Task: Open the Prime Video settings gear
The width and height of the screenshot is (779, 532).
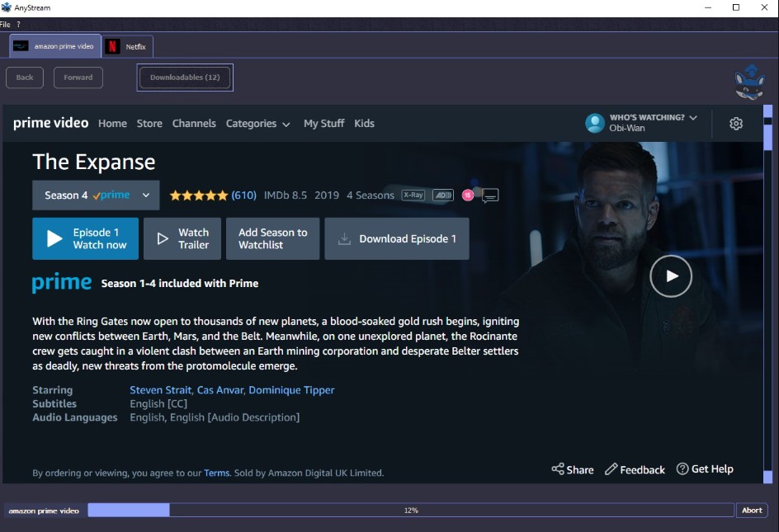Action: 736,124
